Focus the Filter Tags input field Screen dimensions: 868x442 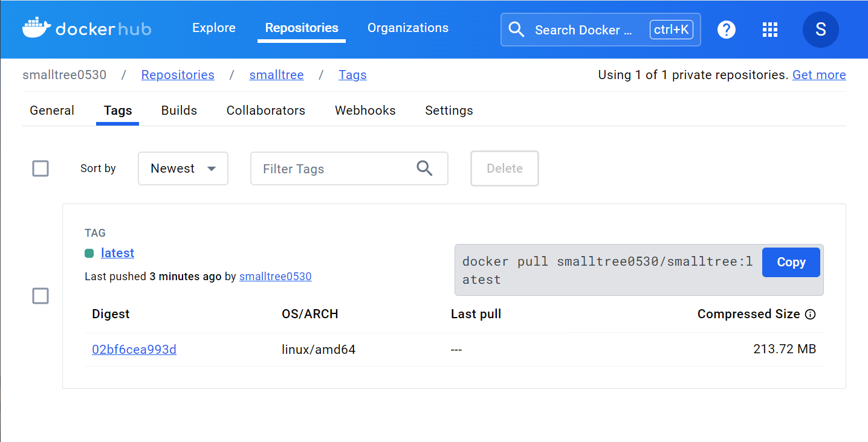[349, 168]
